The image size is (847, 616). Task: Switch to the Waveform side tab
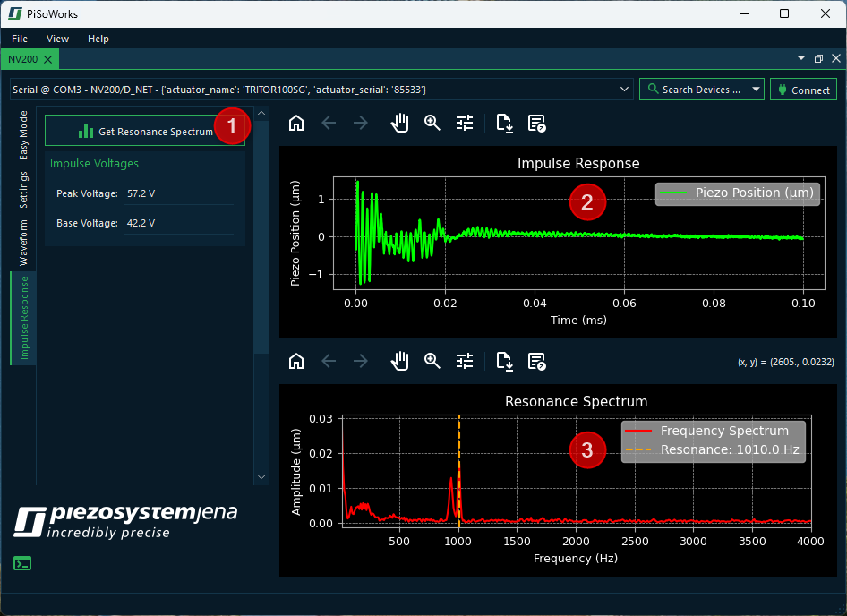click(x=24, y=243)
